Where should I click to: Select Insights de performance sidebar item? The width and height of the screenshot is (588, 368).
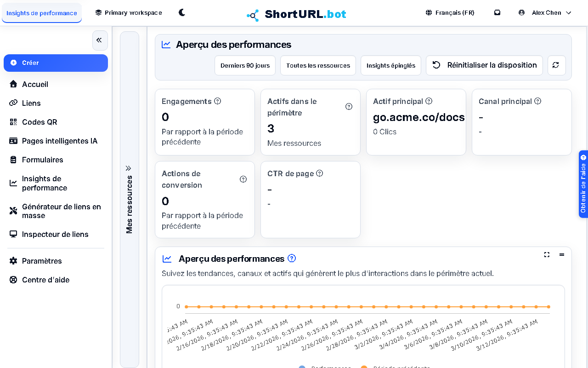pos(56,183)
